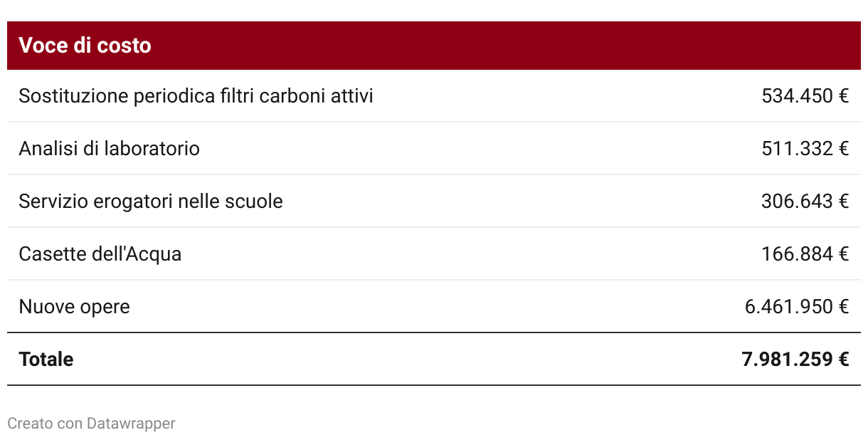This screenshot has width=868, height=440.
Task: Click the 511.332 € amount cell
Action: pos(805,148)
